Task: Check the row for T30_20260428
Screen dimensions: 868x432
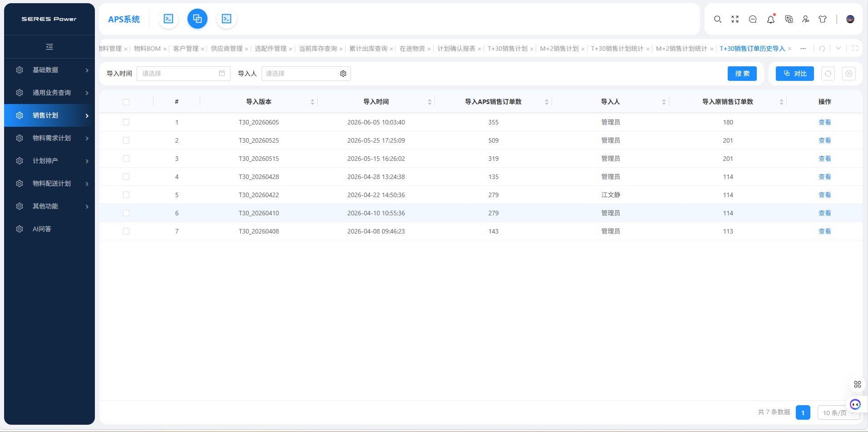Action: (x=126, y=177)
